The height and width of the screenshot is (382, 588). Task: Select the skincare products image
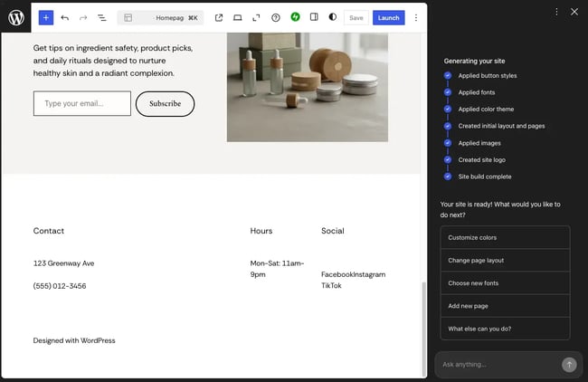[x=308, y=87]
